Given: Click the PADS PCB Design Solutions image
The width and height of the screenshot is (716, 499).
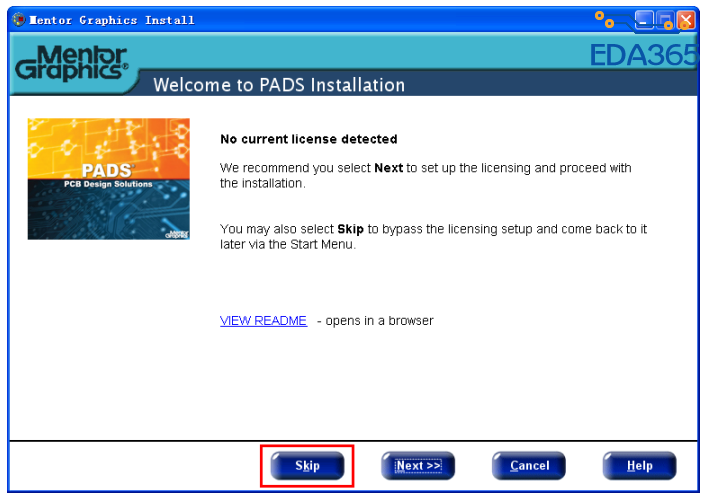Looking at the screenshot, I should (109, 179).
